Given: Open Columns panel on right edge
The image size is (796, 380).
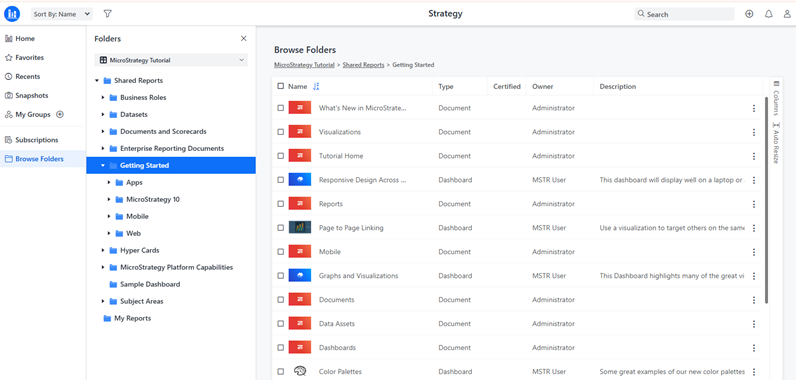Looking at the screenshot, I should coord(776,97).
